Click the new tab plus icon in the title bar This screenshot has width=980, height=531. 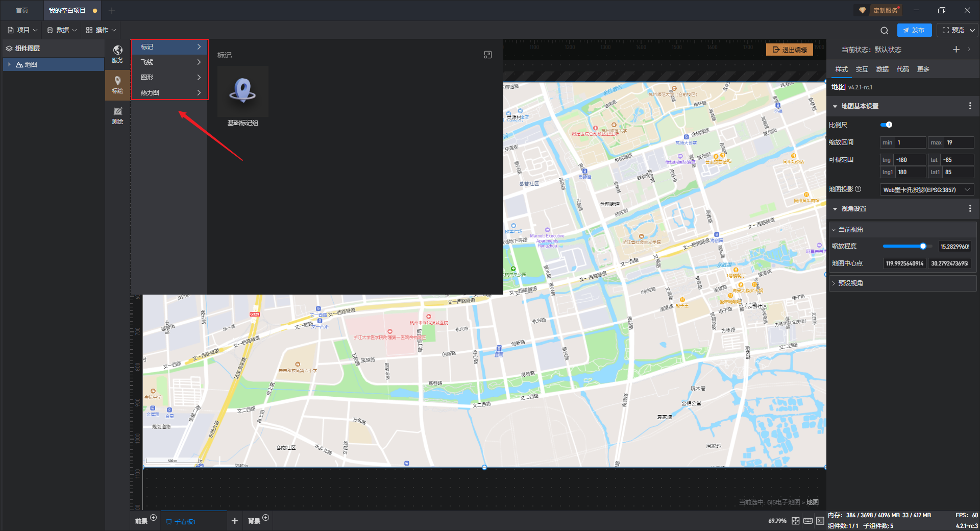point(112,10)
